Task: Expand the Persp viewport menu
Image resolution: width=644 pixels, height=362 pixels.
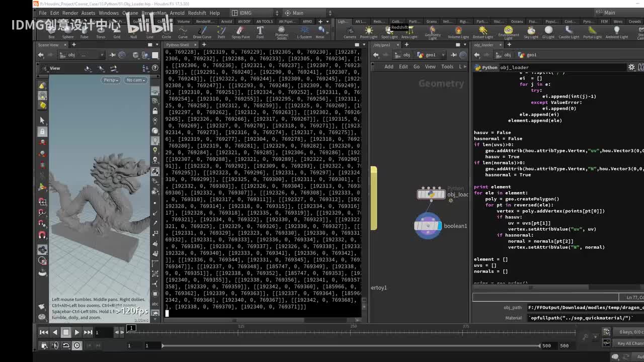Action: (x=111, y=80)
